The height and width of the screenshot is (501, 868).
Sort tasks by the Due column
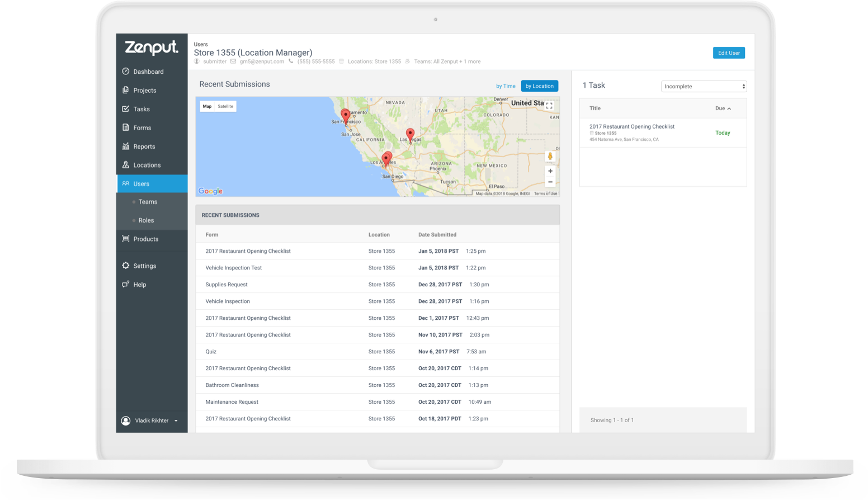723,108
